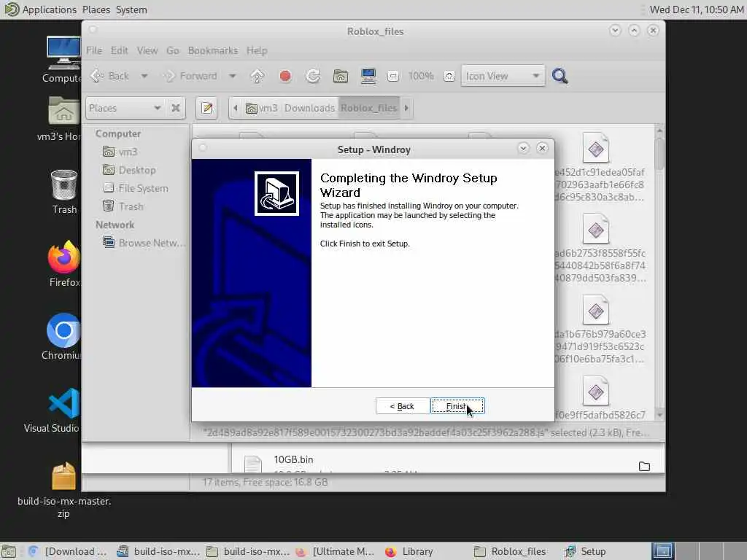The height and width of the screenshot is (560, 747).
Task: Toggle the location edit pencil icon
Action: [206, 108]
